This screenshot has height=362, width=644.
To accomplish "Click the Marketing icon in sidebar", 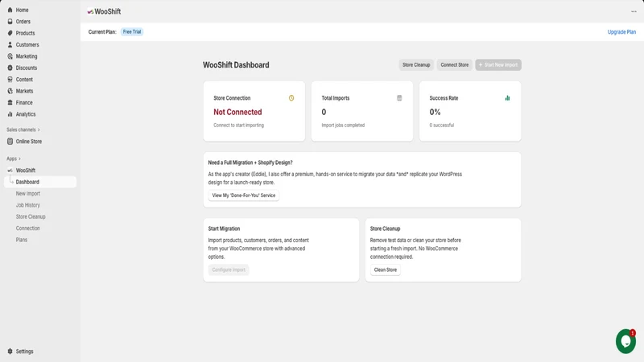I will click(x=10, y=56).
